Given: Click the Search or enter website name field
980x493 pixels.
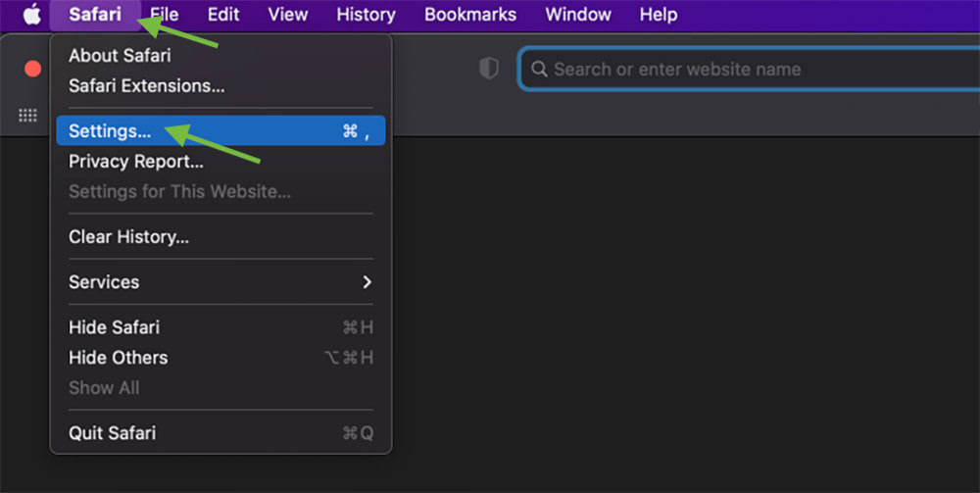Looking at the screenshot, I should click(750, 69).
